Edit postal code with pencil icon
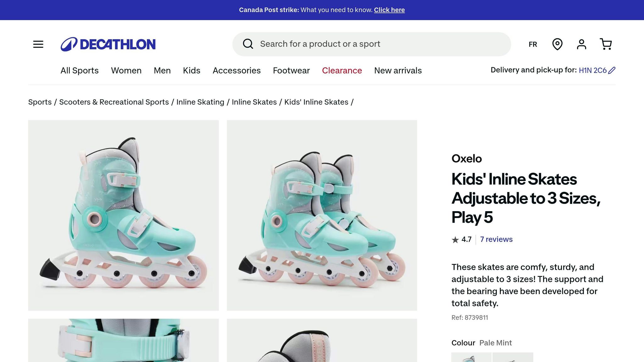Viewport: 644px width, 362px height. pos(612,70)
